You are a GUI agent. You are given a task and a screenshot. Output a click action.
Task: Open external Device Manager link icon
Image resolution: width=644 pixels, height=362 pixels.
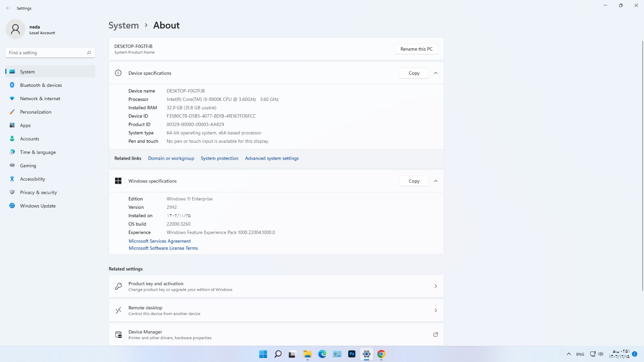click(x=436, y=335)
